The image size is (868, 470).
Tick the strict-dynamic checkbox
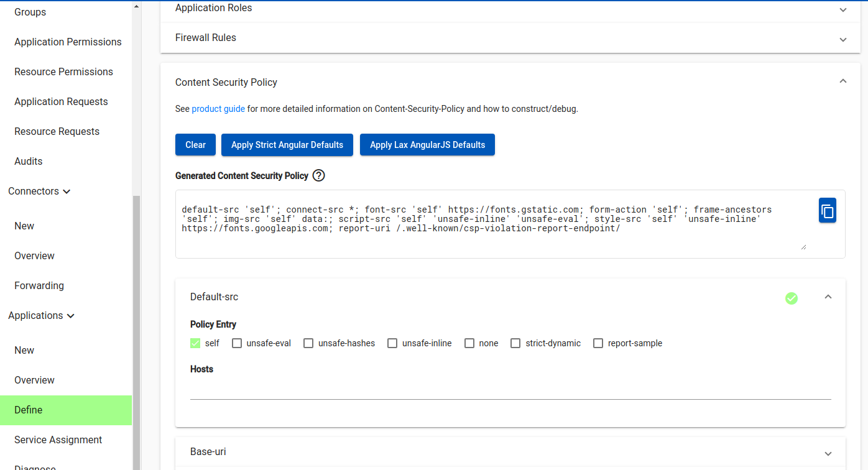pyautogui.click(x=515, y=343)
